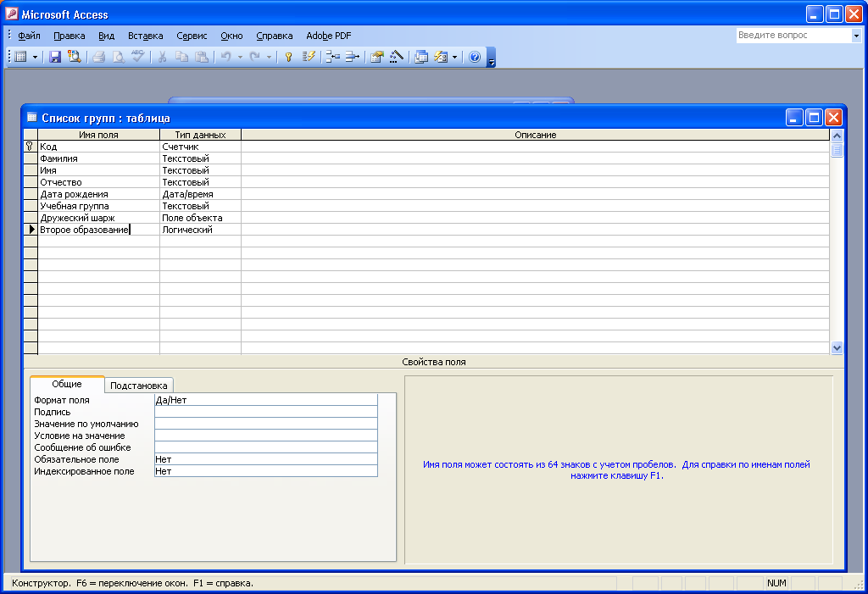Click the Primary Key toolbar icon

[x=288, y=57]
